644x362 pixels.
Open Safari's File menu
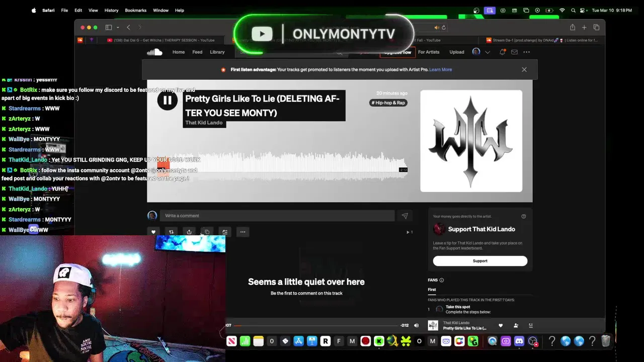pos(64,10)
